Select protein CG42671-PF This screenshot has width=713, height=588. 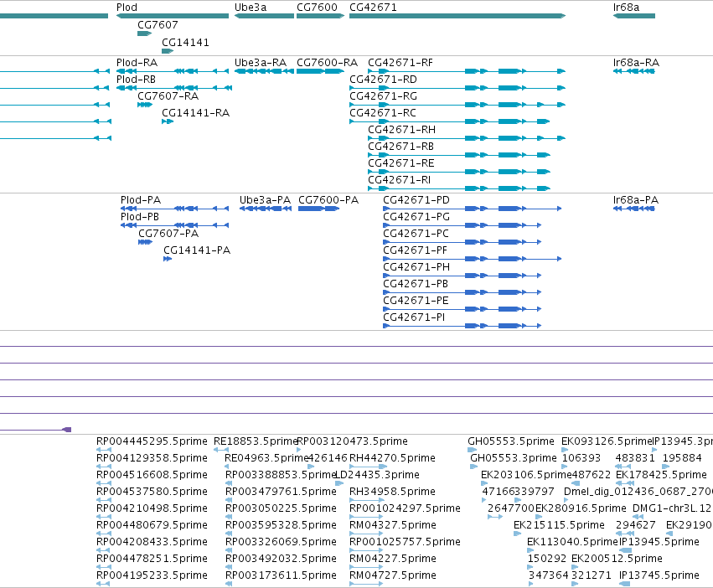click(473, 259)
